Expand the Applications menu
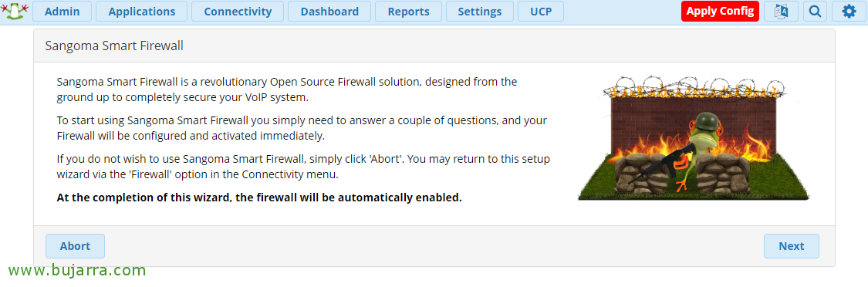Screen dimensions: 868x287 pos(142,11)
